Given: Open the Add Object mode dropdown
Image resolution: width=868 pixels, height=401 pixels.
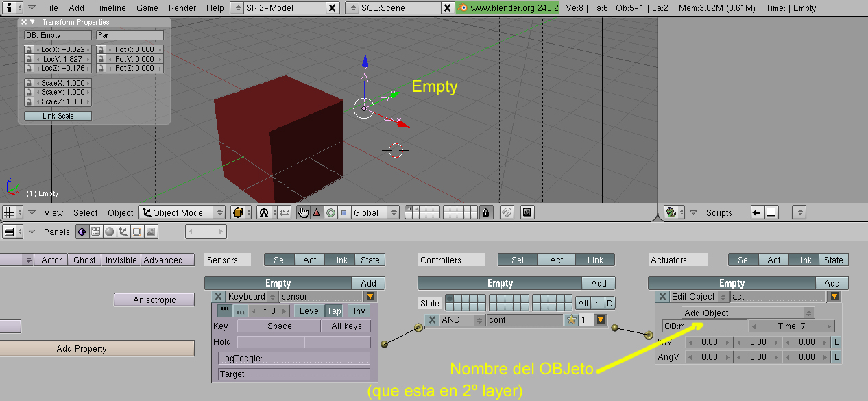Looking at the screenshot, I should pyautogui.click(x=748, y=313).
